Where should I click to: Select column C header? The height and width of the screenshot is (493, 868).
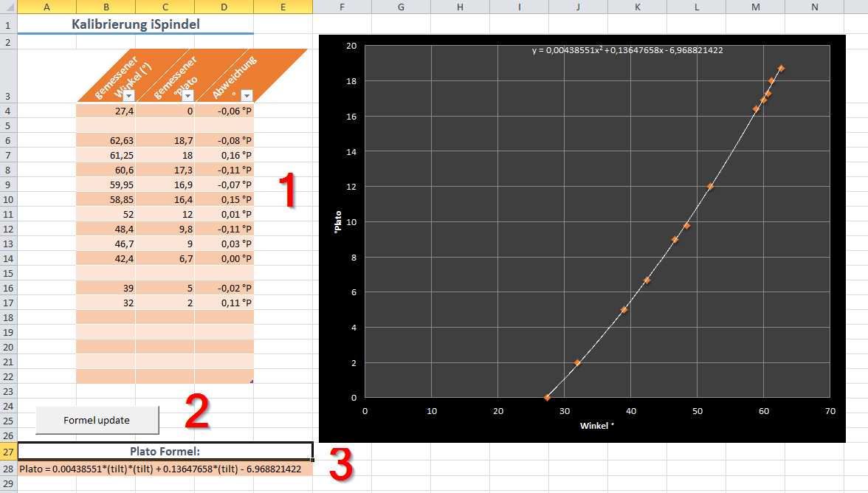coord(165,7)
